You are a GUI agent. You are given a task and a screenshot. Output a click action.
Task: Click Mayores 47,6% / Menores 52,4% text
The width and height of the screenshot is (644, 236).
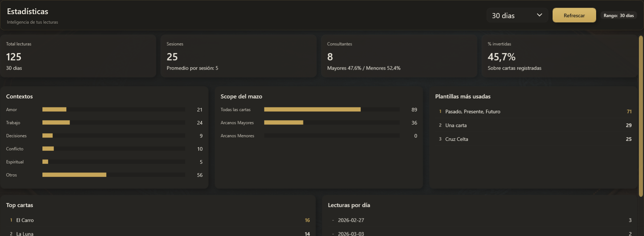[x=364, y=68]
